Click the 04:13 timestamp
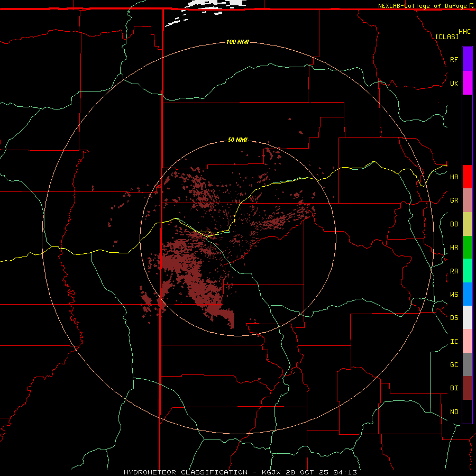Viewport: 476px width, 476px height. tap(345, 472)
